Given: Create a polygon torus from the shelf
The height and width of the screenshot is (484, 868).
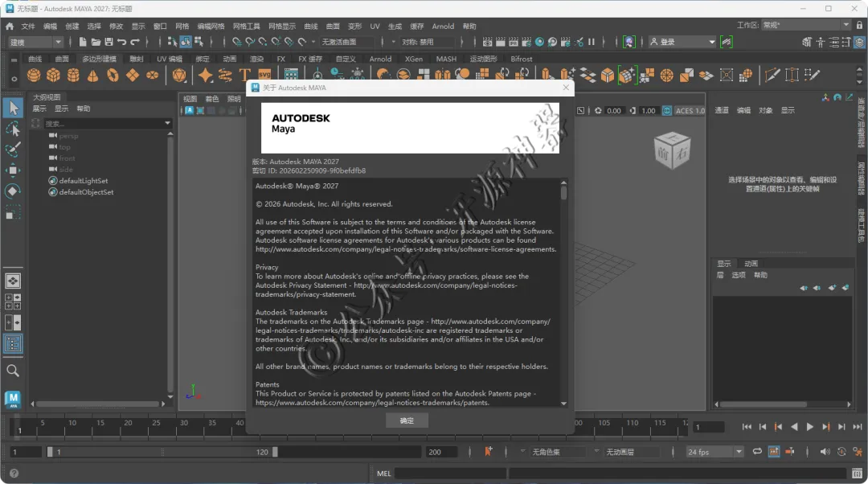Looking at the screenshot, I should pyautogui.click(x=113, y=75).
